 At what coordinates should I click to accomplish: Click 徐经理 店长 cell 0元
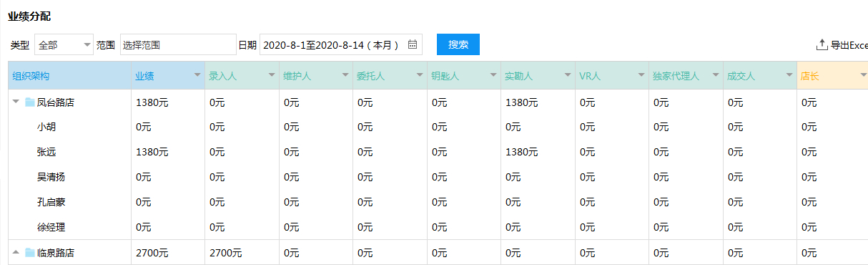point(809,227)
